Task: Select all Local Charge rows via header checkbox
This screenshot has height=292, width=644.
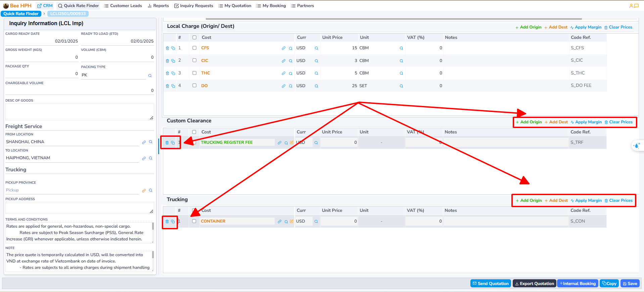Action: click(194, 38)
